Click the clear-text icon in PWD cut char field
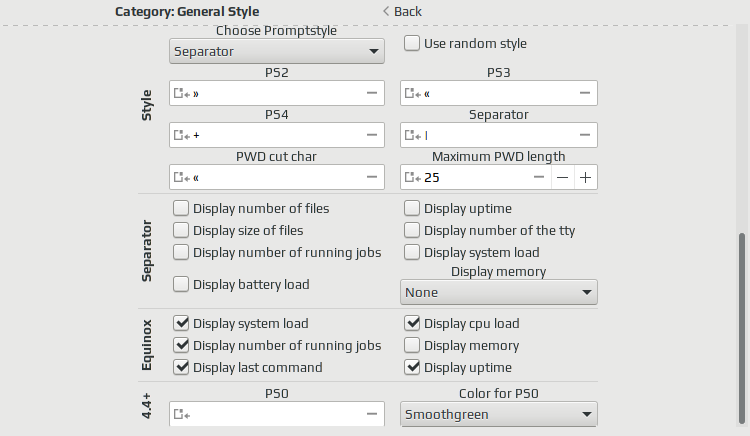Image resolution: width=750 pixels, height=436 pixels. pyautogui.click(x=372, y=177)
